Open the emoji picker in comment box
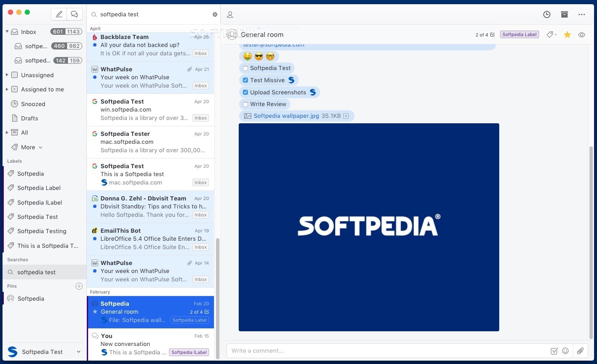 tap(565, 351)
